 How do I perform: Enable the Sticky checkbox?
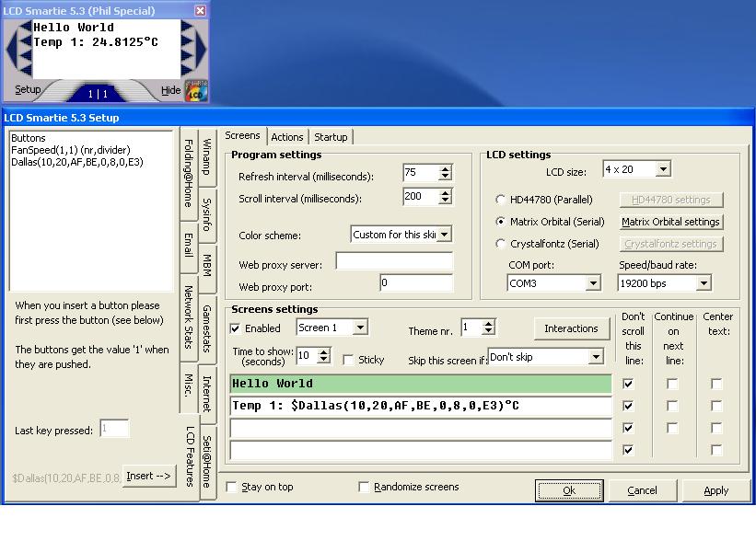pyautogui.click(x=348, y=360)
